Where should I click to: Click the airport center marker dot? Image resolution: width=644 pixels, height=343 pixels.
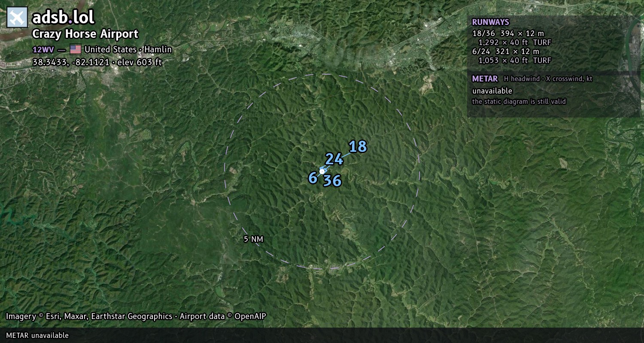(x=322, y=171)
